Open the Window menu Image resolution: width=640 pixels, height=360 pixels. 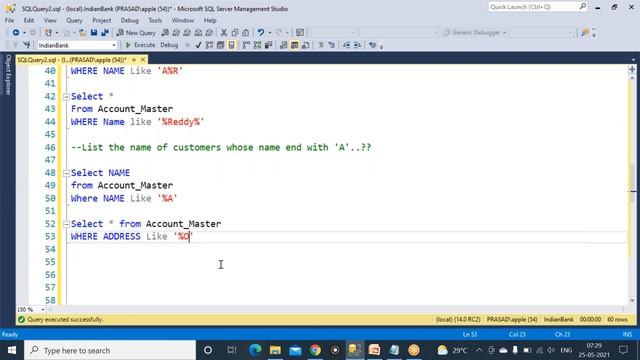coord(182,20)
